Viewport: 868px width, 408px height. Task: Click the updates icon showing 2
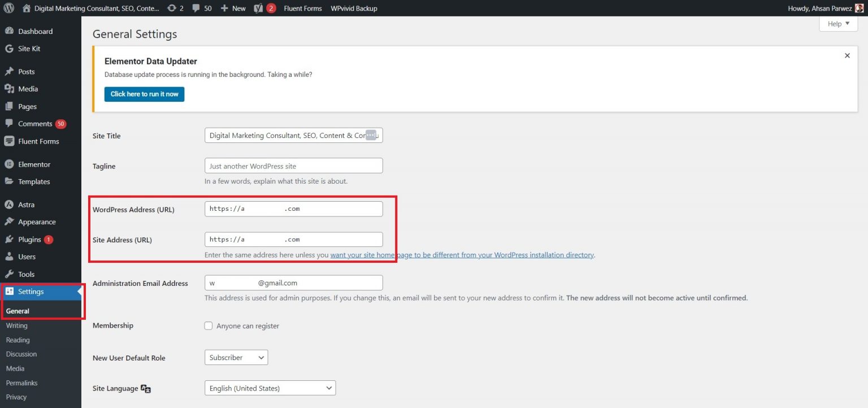[175, 8]
